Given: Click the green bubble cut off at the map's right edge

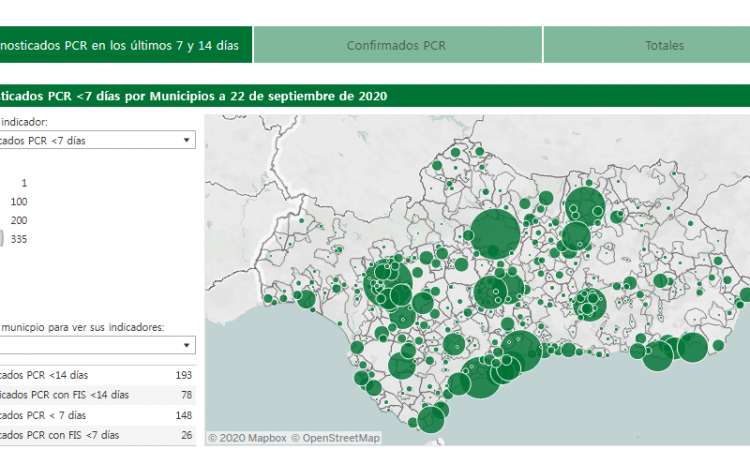Looking at the screenshot, I should click(x=745, y=297).
